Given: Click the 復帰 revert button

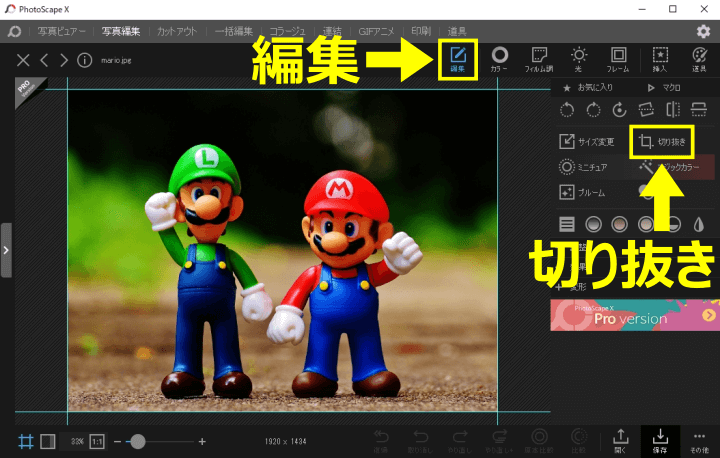Looking at the screenshot, I should point(381,441).
